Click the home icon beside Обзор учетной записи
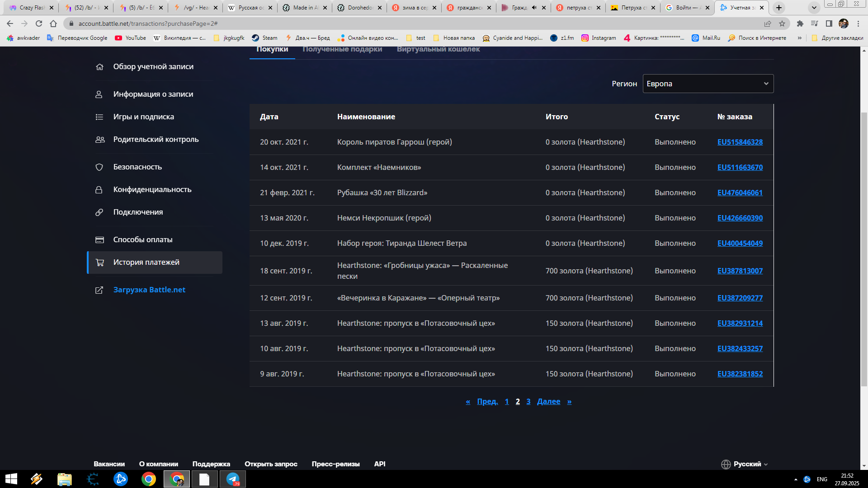Viewport: 868px width, 488px height. 99,67
